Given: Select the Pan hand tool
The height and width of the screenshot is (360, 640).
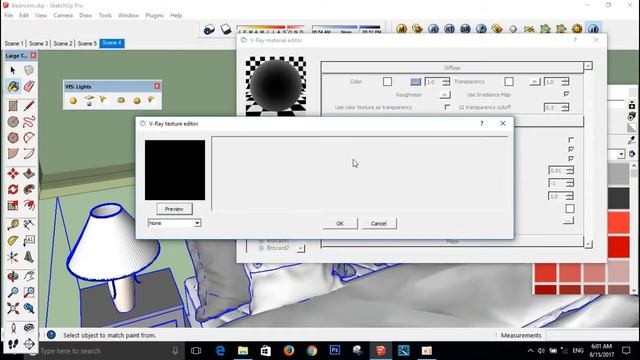Looking at the screenshot, I should (29, 276).
